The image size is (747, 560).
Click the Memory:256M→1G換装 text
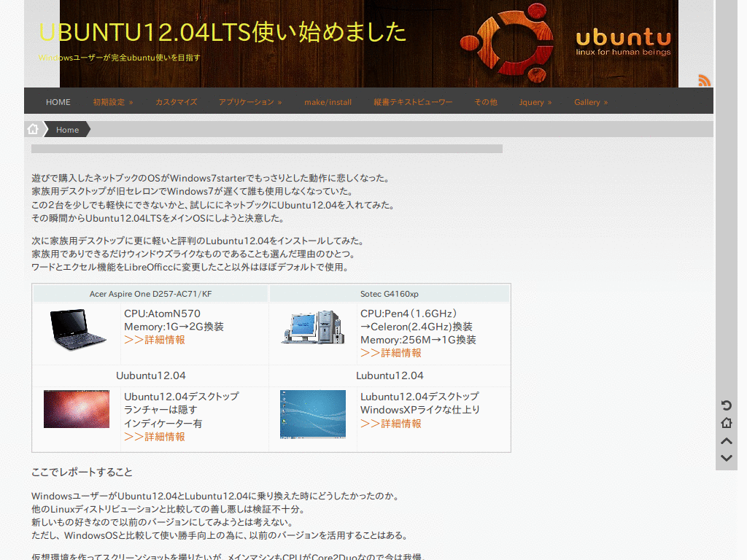click(418, 340)
